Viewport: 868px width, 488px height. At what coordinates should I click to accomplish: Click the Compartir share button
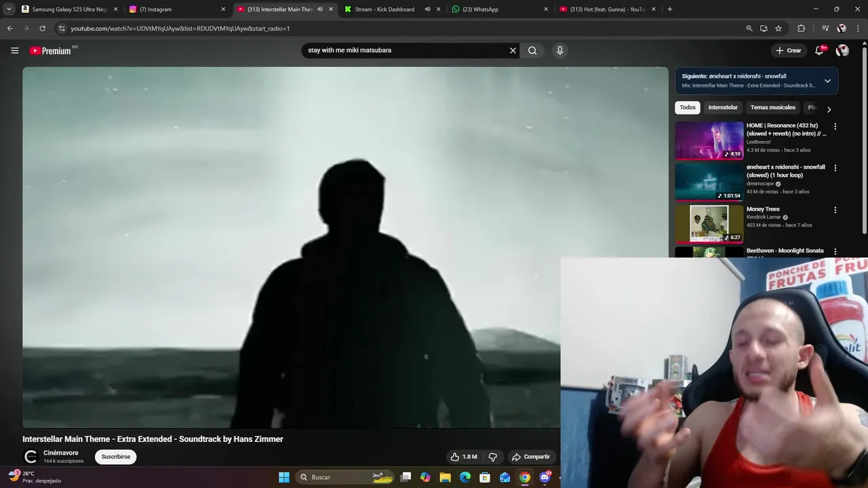[531, 457]
